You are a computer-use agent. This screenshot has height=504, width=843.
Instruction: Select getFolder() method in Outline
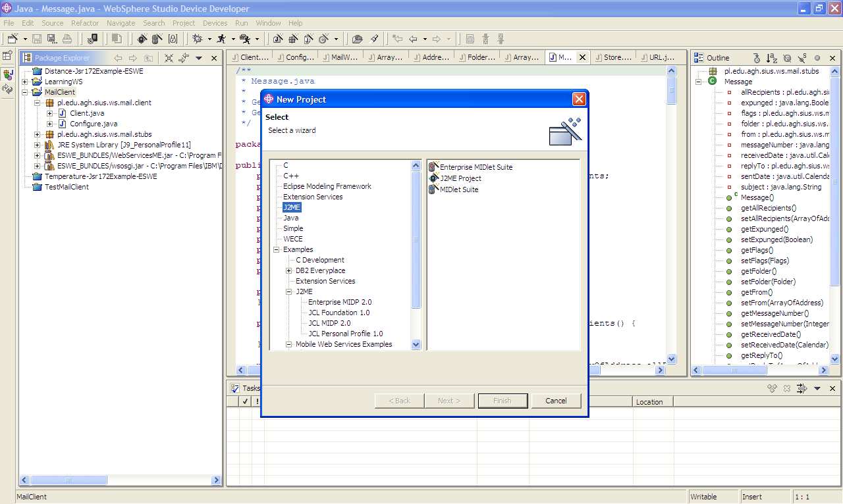pyautogui.click(x=759, y=271)
